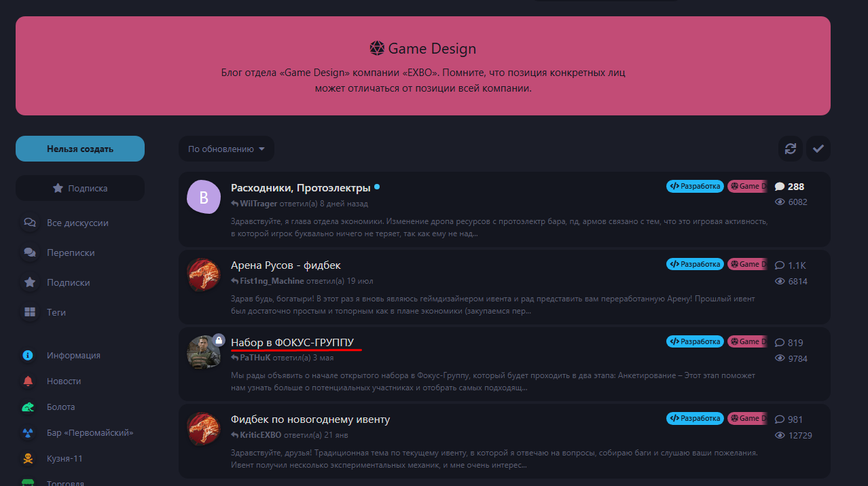Click the star icon beside 'Подписки'

29,282
